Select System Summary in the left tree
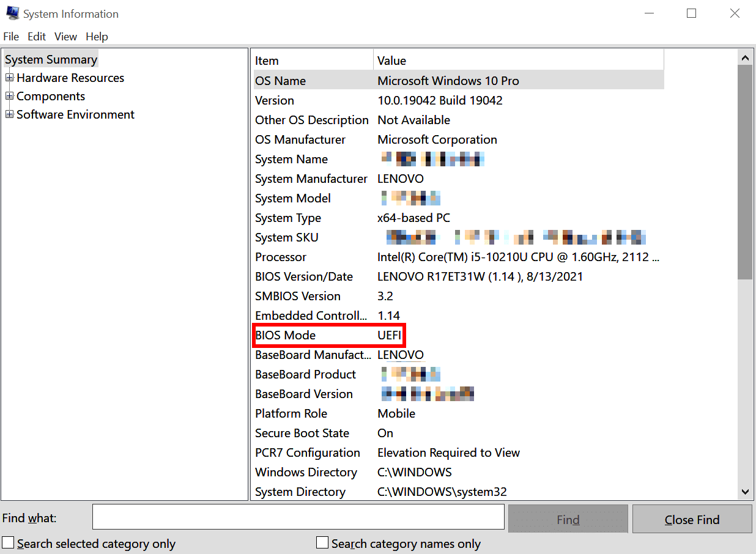Viewport: 756px width, 554px height. pyautogui.click(x=51, y=59)
